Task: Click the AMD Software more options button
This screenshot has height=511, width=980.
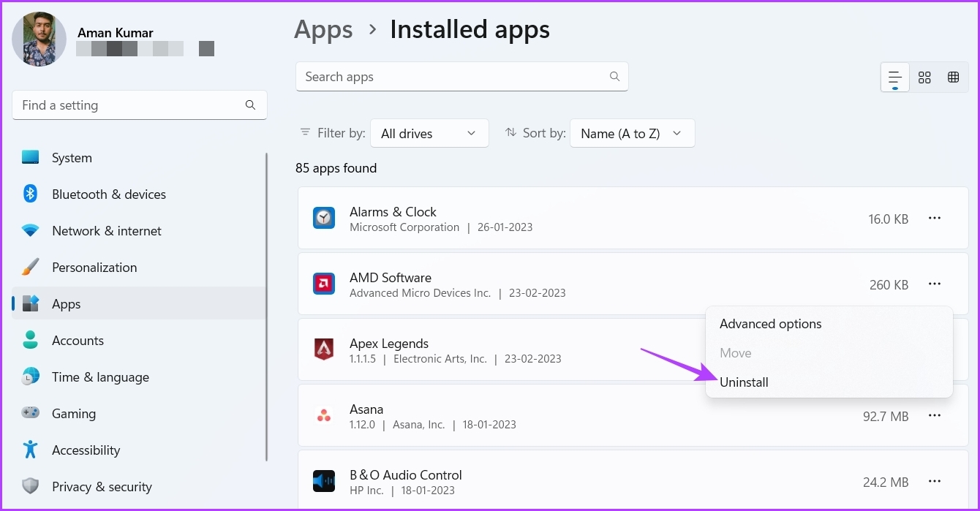Action: (x=934, y=284)
